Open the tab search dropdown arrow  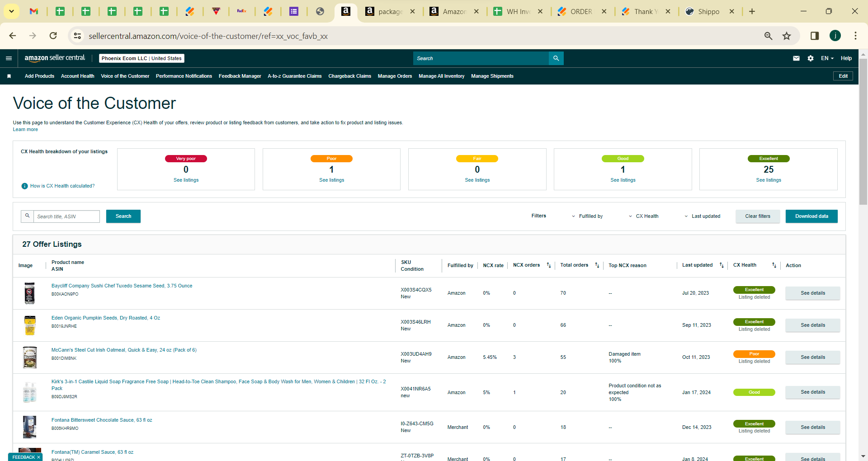[x=11, y=11]
